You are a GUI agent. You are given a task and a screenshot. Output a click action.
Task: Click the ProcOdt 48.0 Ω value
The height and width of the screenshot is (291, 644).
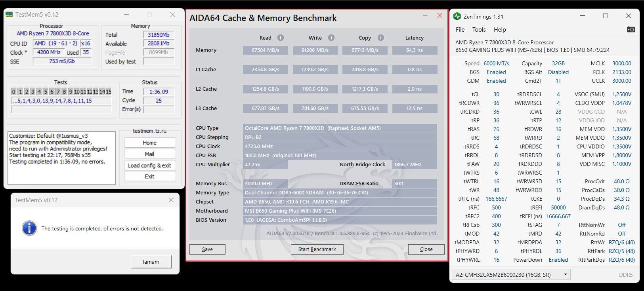click(622, 181)
